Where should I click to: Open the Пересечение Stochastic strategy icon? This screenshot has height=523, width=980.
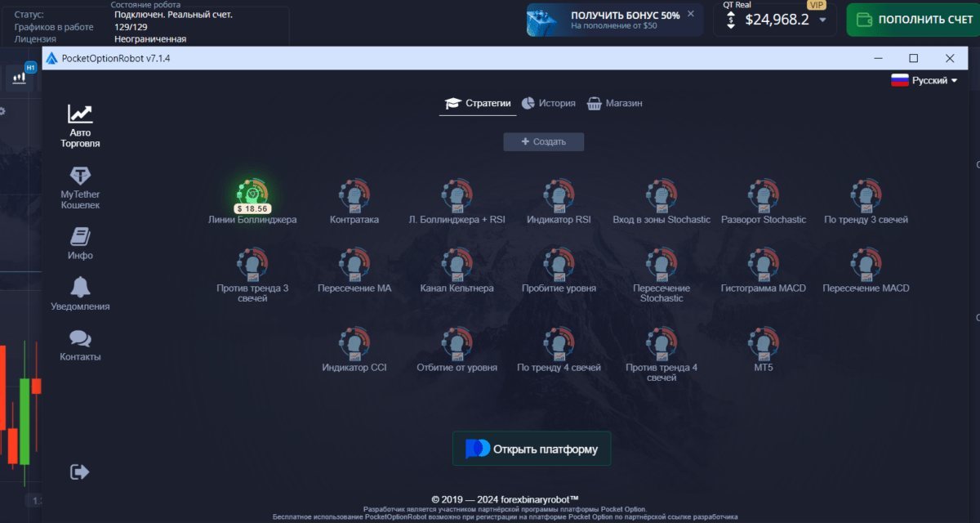(661, 265)
